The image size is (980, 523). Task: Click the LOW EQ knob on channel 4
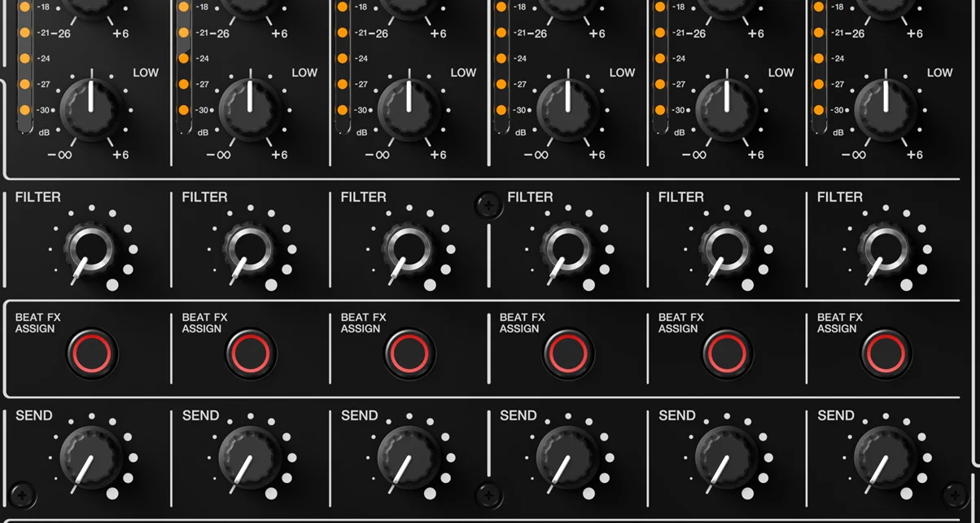567,109
